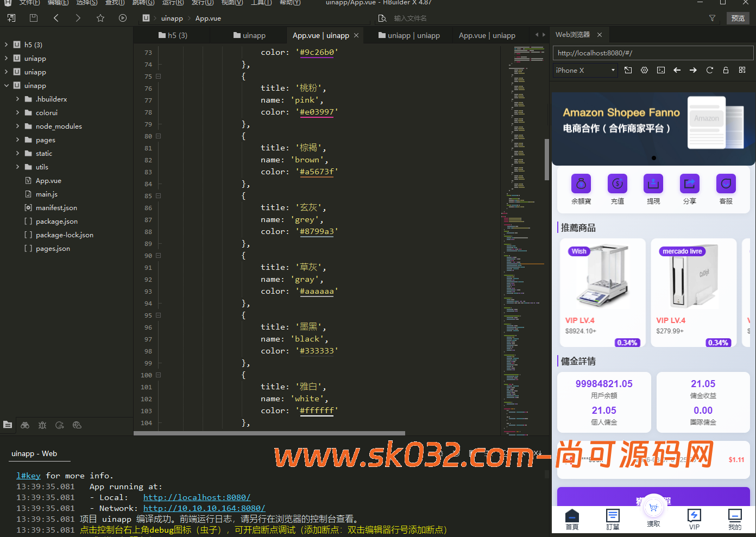Screen dimensions: 756x537
Task: Show the QR code for preview
Action: 742,70
